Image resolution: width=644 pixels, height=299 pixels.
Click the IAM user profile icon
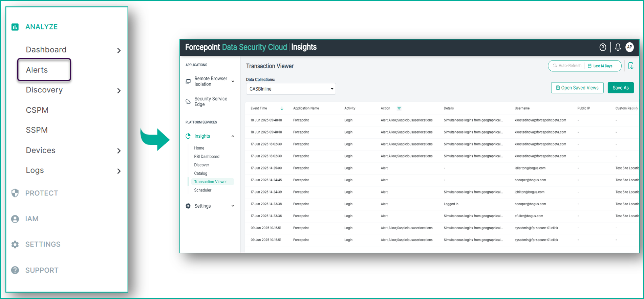click(15, 219)
